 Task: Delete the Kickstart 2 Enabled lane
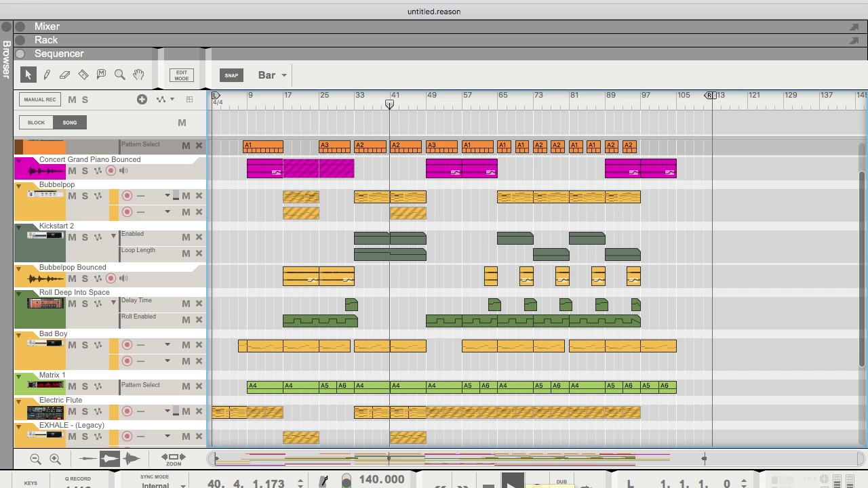pos(199,237)
